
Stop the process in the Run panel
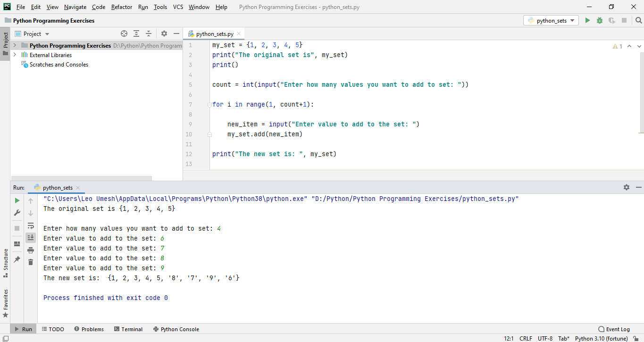(17, 228)
